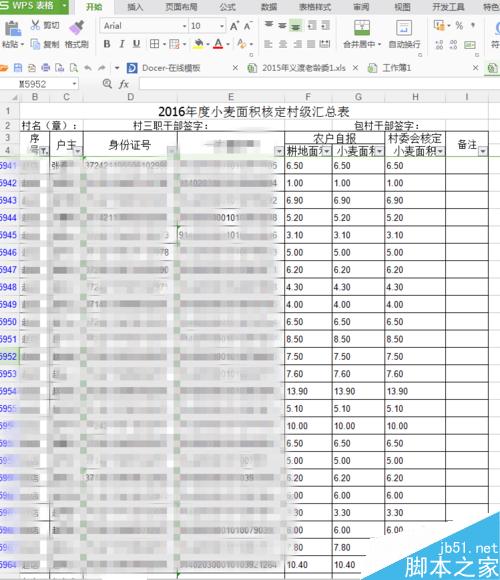Click the Auto Wrap text icon
Image resolution: width=500 pixels, height=580 pixels.
tap(404, 28)
